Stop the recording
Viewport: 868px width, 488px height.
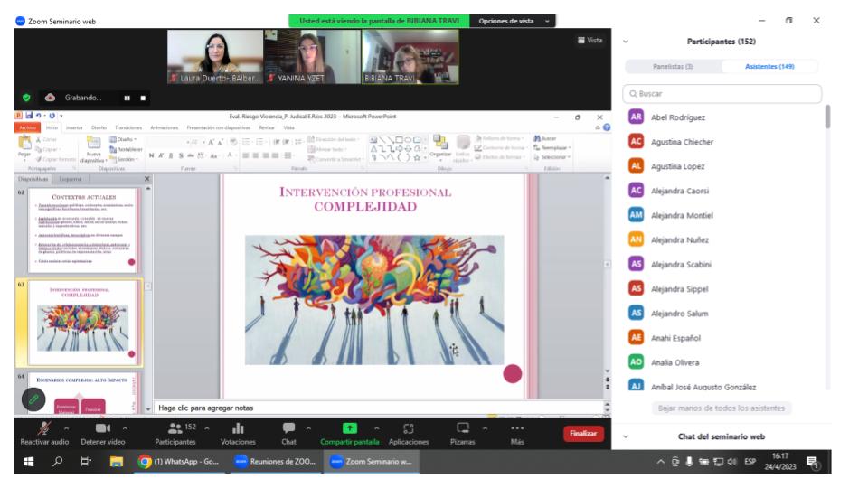[x=143, y=98]
